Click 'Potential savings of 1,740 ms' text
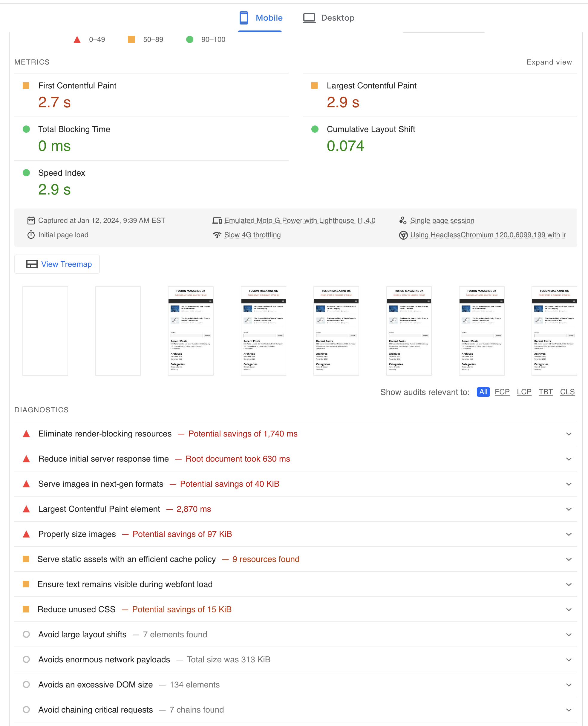 point(243,434)
